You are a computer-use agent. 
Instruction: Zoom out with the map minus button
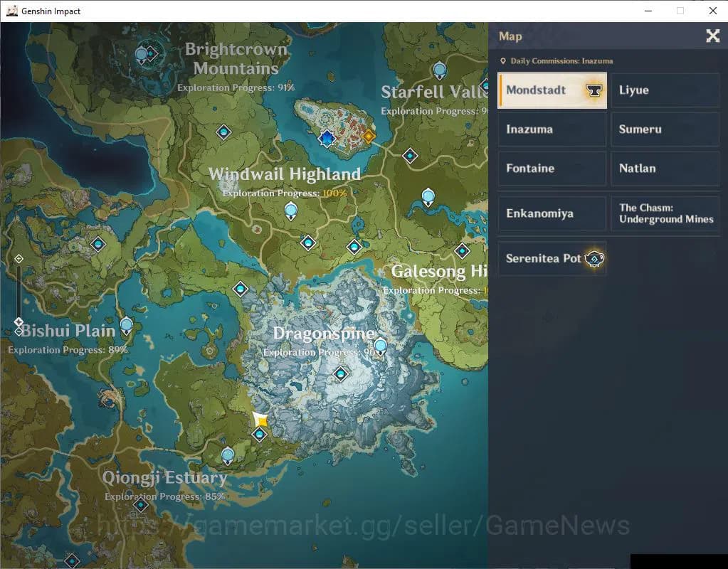point(19,332)
